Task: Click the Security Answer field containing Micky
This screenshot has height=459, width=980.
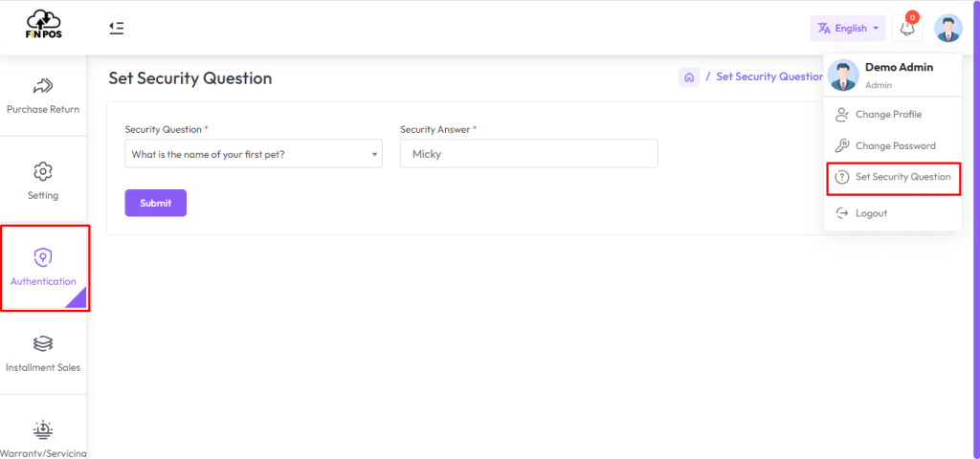Action: coord(528,154)
